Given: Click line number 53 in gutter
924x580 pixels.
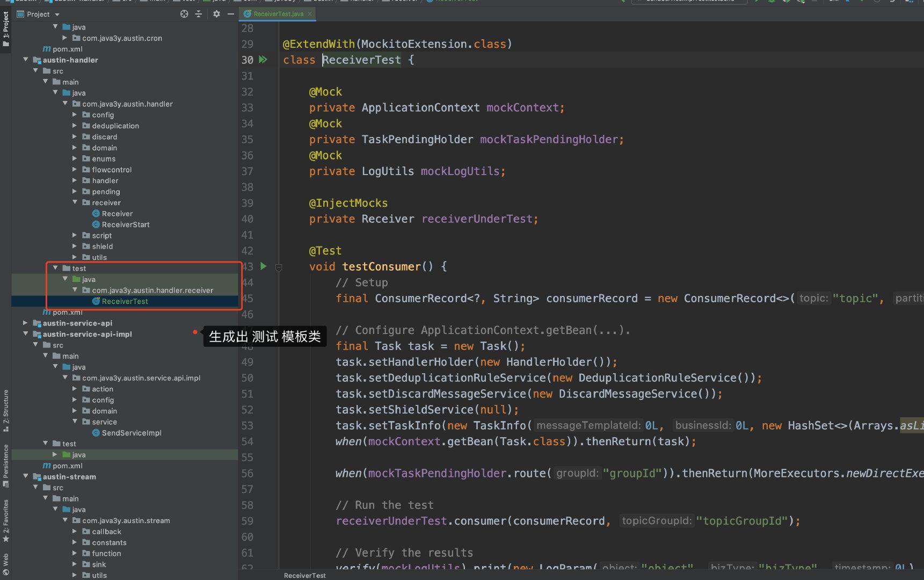Looking at the screenshot, I should coord(247,426).
